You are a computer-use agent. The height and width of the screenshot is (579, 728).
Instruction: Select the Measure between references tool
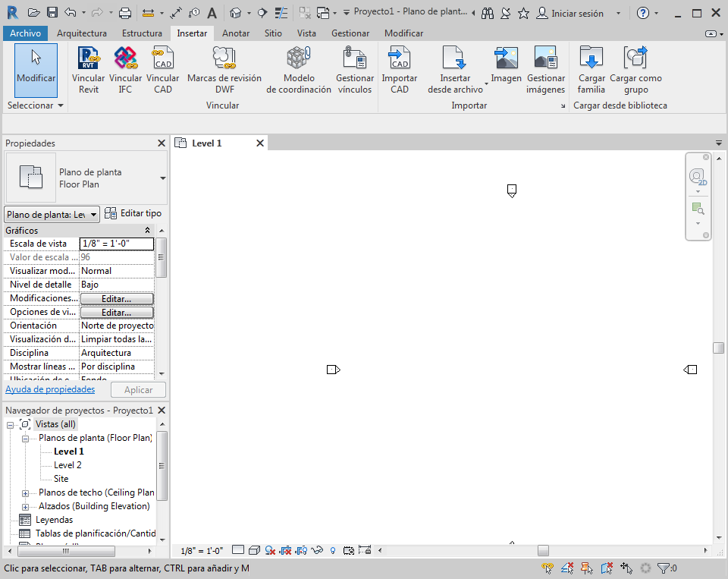pos(148,13)
